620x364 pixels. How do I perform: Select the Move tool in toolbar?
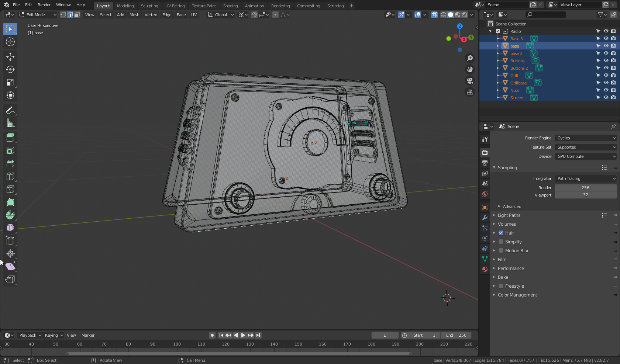click(x=10, y=56)
